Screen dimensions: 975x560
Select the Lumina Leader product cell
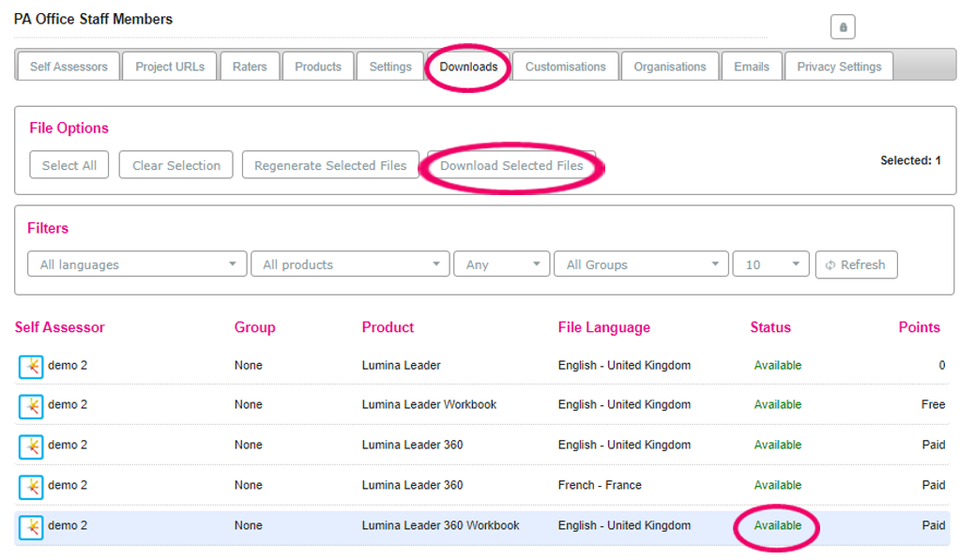(401, 365)
